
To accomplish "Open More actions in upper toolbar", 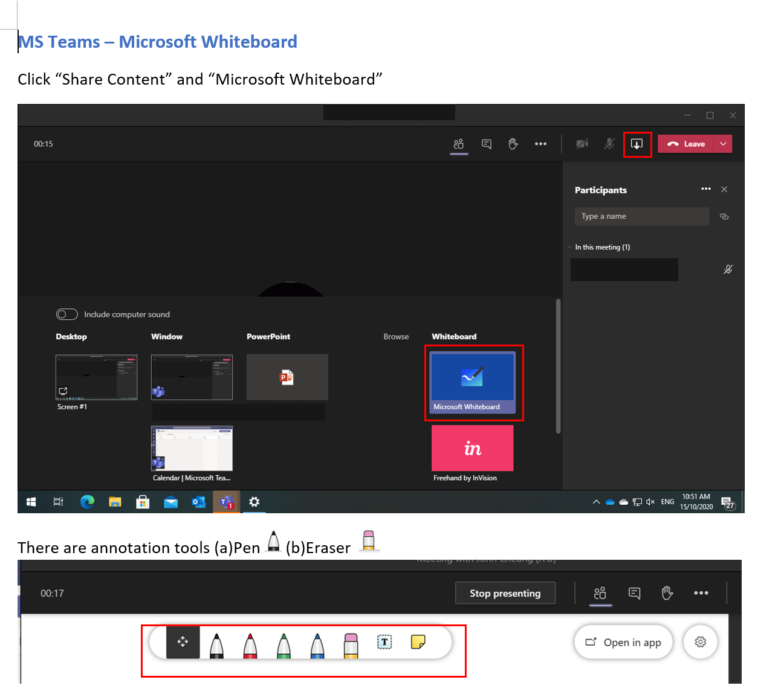I will pyautogui.click(x=540, y=144).
